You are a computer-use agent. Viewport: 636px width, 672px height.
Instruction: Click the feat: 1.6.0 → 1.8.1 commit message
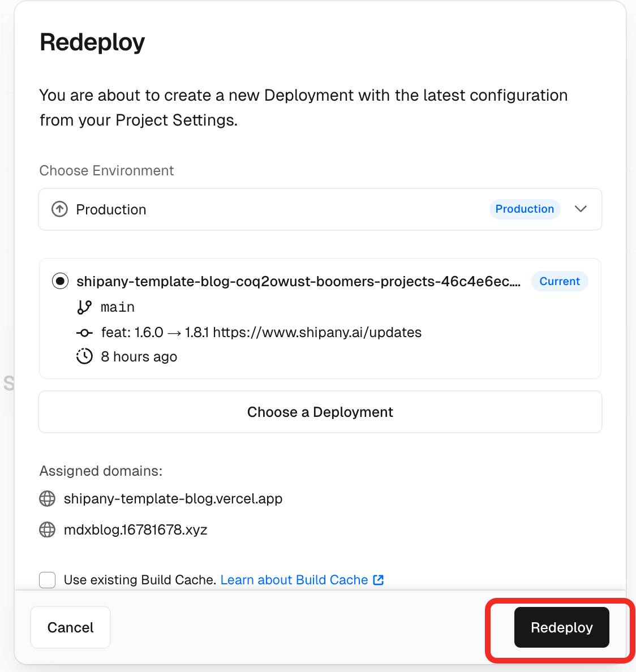click(x=261, y=333)
